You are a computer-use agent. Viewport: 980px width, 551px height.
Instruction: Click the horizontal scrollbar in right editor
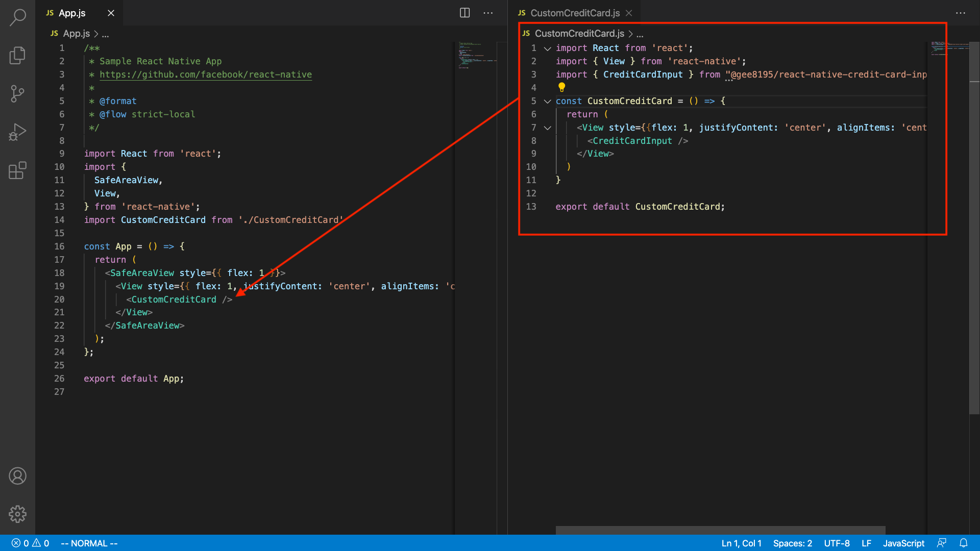(x=720, y=530)
